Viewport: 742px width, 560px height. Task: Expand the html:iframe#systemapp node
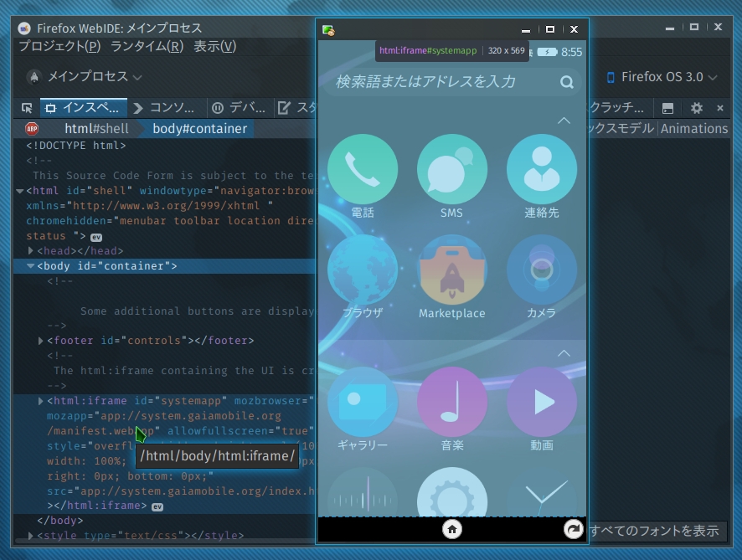(41, 401)
